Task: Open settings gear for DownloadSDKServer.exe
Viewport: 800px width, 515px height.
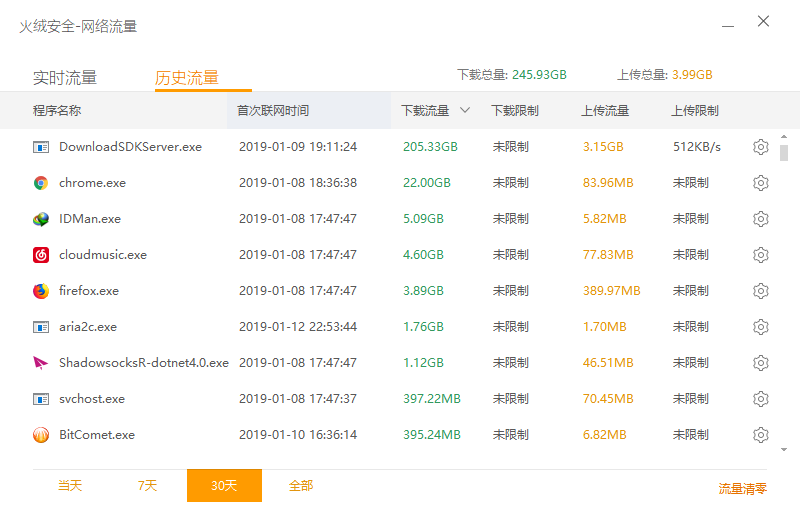Action: (760, 147)
